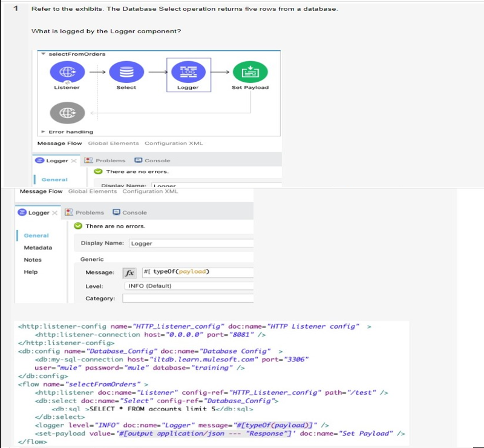Click the Message field with typeOf(payload)
Viewport: 484px width, 448px height.
point(198,272)
